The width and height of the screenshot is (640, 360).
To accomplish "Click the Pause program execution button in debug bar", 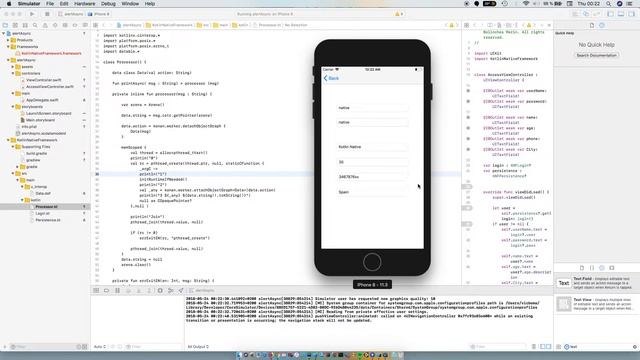I will (118, 291).
